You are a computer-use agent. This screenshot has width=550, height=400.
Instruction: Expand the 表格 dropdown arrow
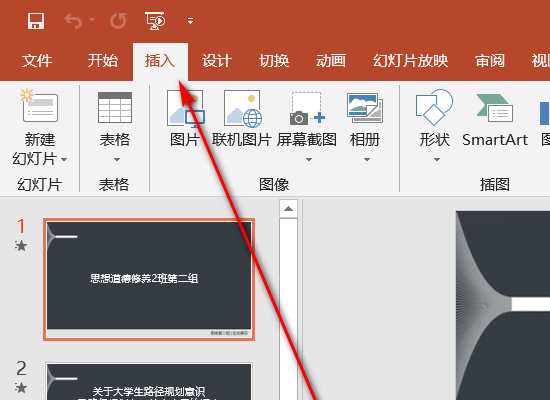pyautogui.click(x=116, y=160)
